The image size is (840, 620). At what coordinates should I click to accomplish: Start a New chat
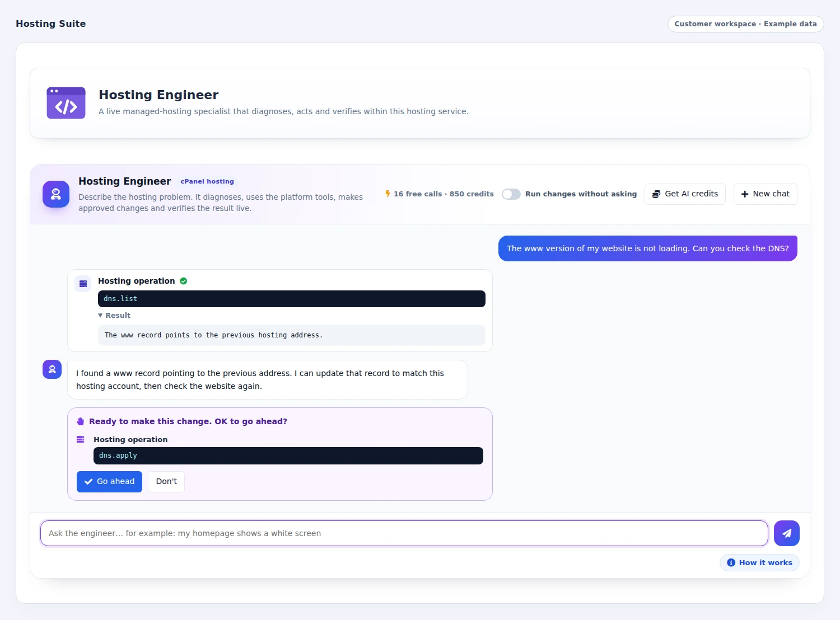[x=766, y=194]
